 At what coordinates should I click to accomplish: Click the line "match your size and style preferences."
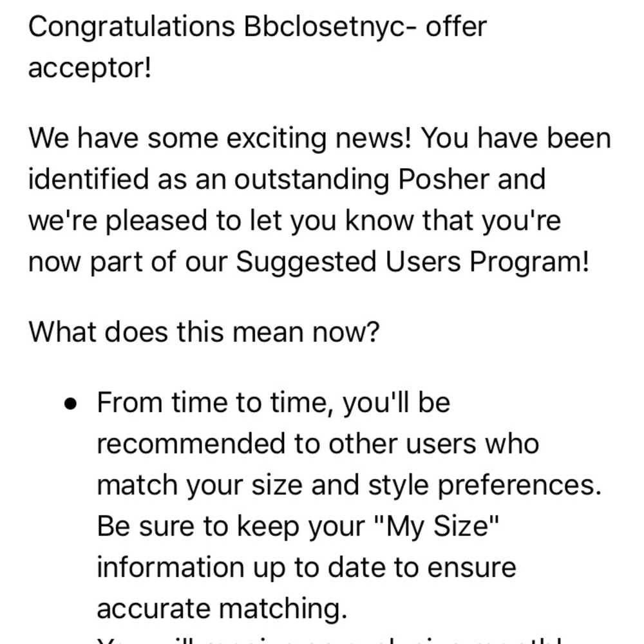pyautogui.click(x=348, y=485)
